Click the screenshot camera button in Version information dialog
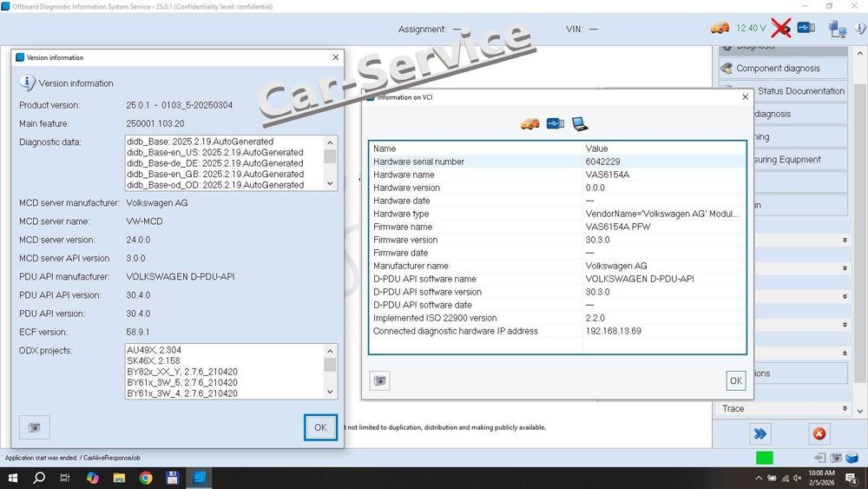Viewport: 868px width, 489px height. [35, 427]
